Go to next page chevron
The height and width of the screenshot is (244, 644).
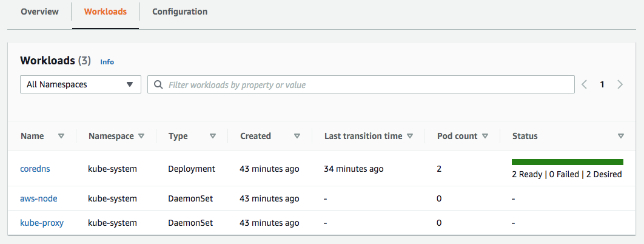(x=620, y=84)
